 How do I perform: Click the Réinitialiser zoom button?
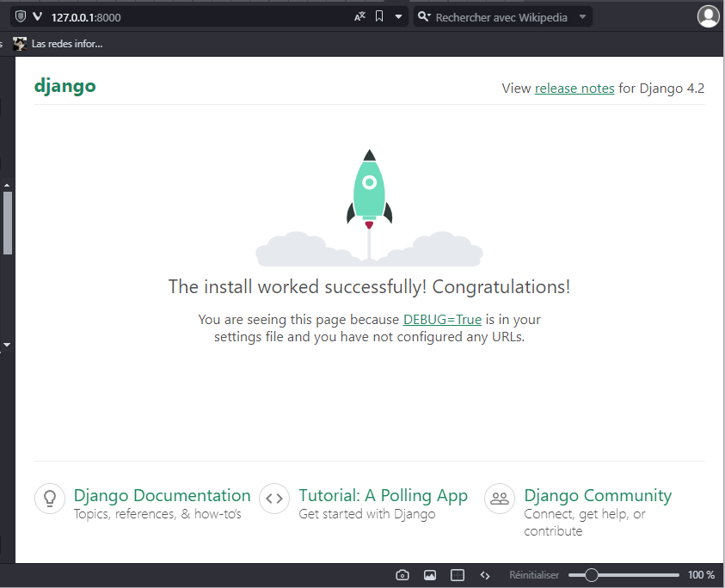tap(534, 575)
